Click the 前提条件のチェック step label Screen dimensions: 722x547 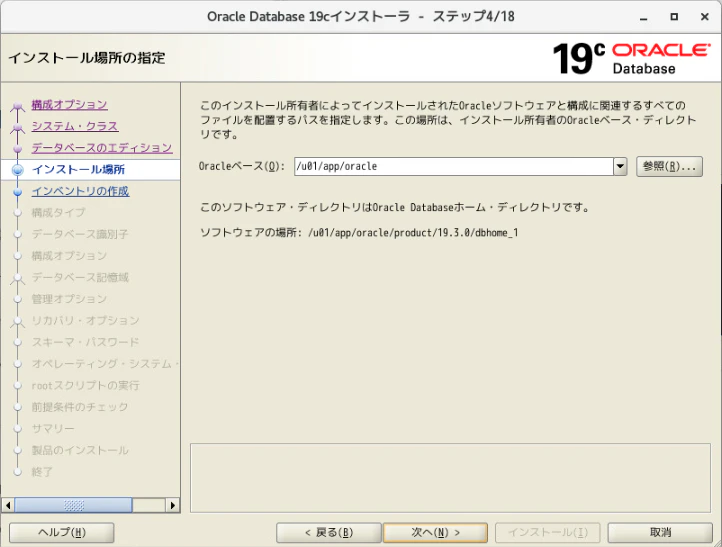[80, 407]
